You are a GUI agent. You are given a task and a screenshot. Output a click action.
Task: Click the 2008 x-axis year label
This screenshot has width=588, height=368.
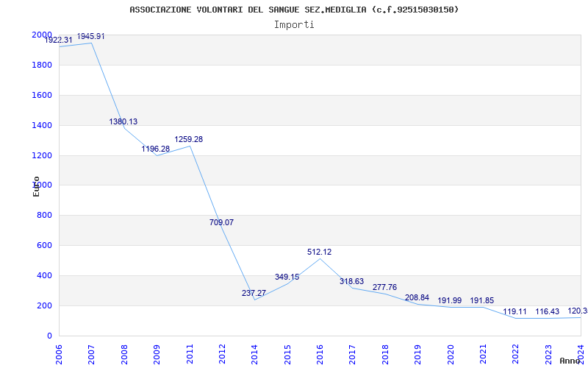click(x=124, y=354)
